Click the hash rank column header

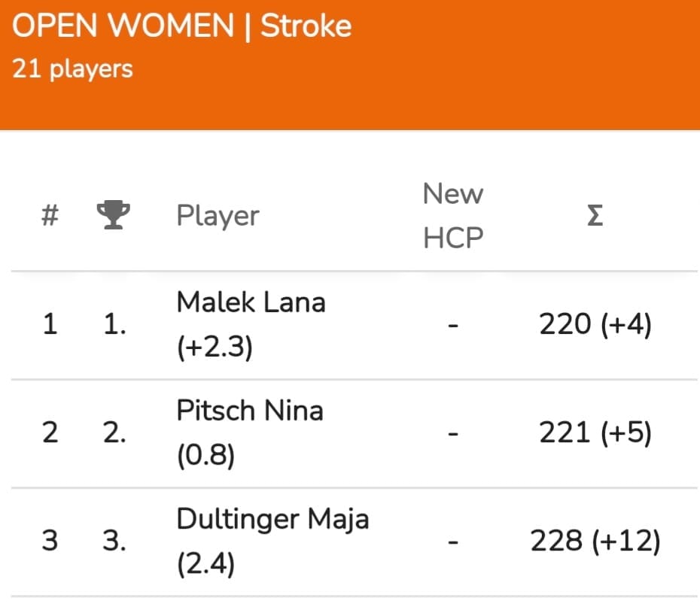50,216
